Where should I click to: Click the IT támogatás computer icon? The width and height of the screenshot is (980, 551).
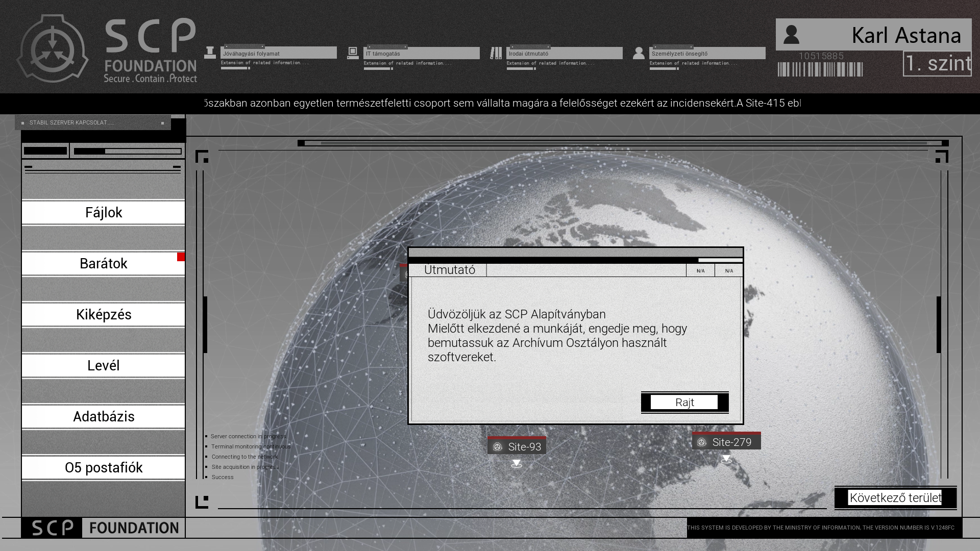point(353,53)
